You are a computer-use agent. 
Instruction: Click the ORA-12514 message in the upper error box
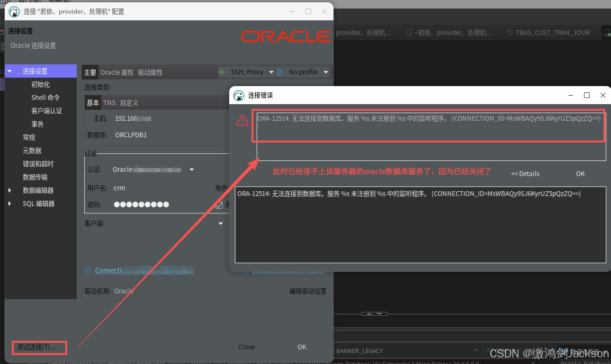tap(429, 118)
